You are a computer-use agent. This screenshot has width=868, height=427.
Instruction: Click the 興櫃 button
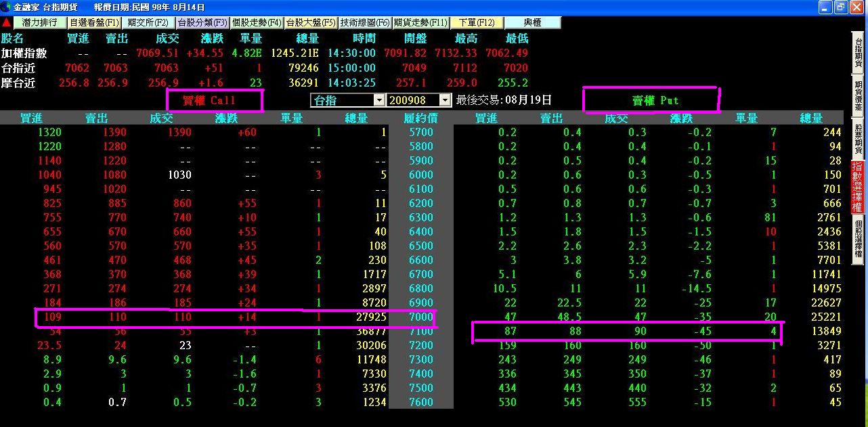point(533,22)
